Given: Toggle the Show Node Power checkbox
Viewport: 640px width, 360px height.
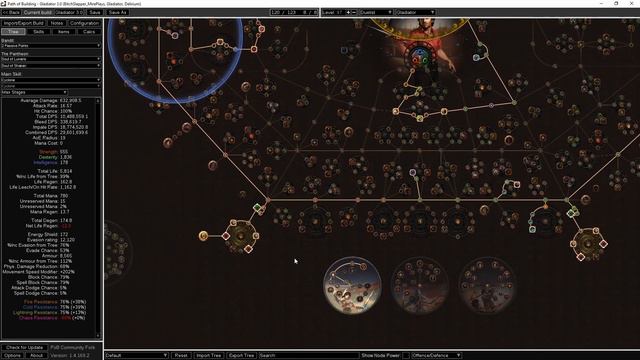Looking at the screenshot, I should coord(406,356).
